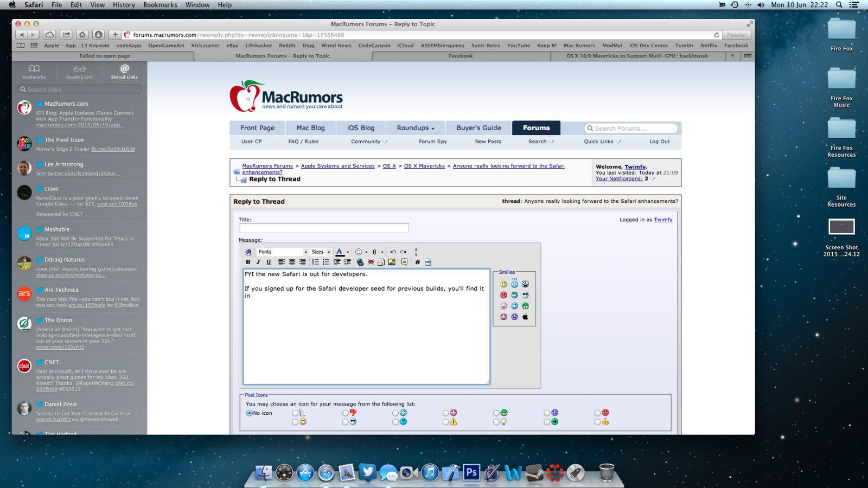This screenshot has height=488, width=868.
Task: Select the No icon radio button
Action: click(250, 413)
